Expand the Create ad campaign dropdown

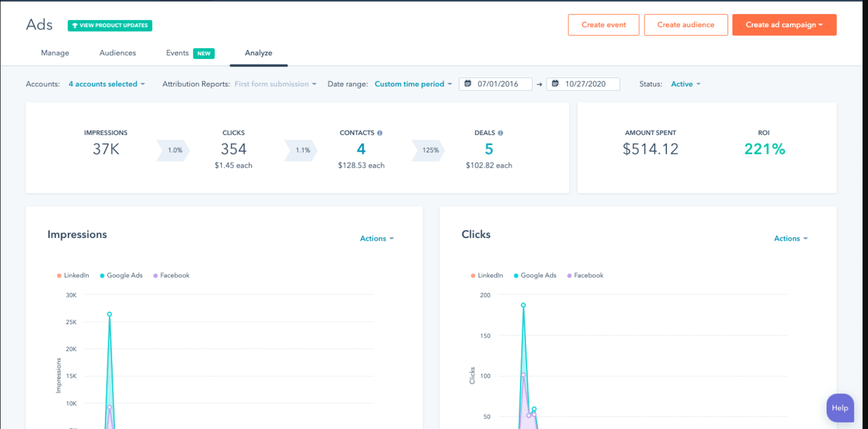784,25
